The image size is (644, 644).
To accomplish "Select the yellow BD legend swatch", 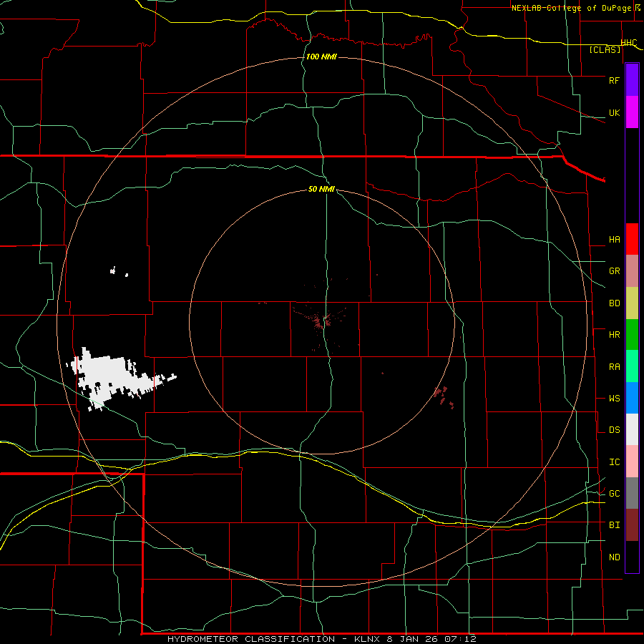I will tap(632, 303).
